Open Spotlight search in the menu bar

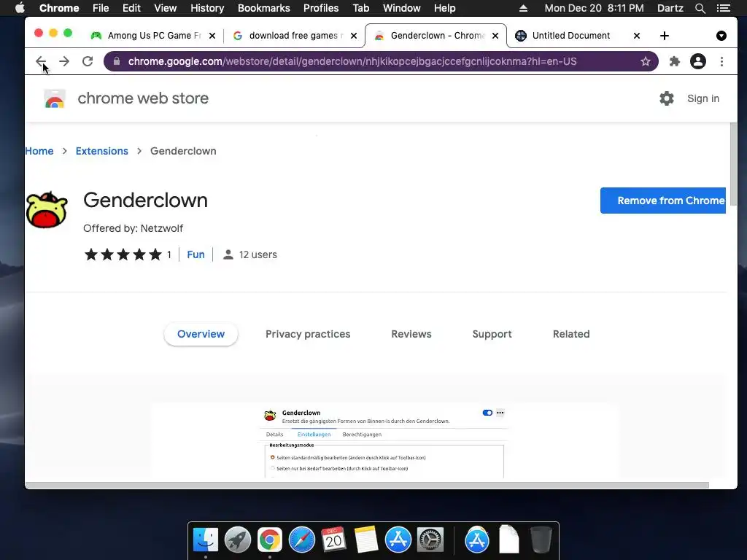[x=700, y=8]
